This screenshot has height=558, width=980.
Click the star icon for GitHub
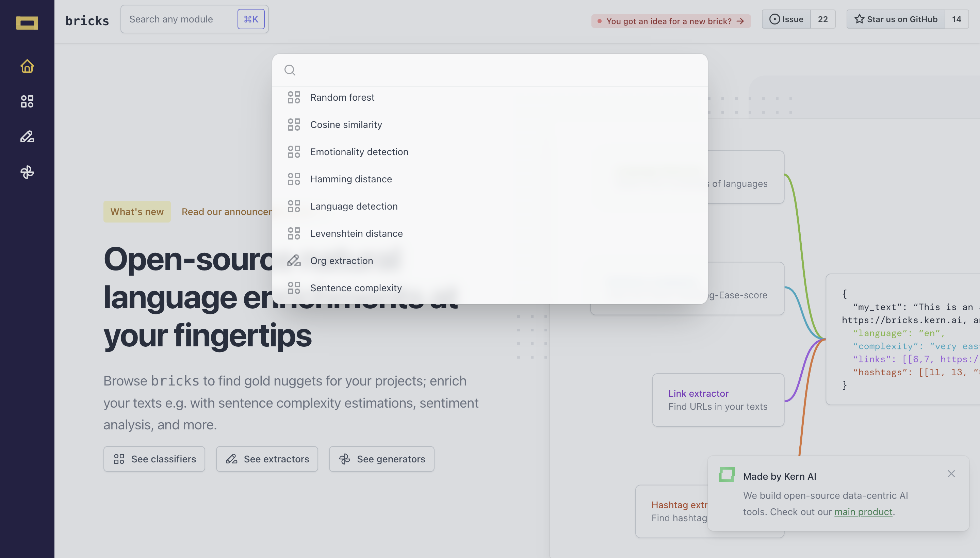tap(859, 19)
